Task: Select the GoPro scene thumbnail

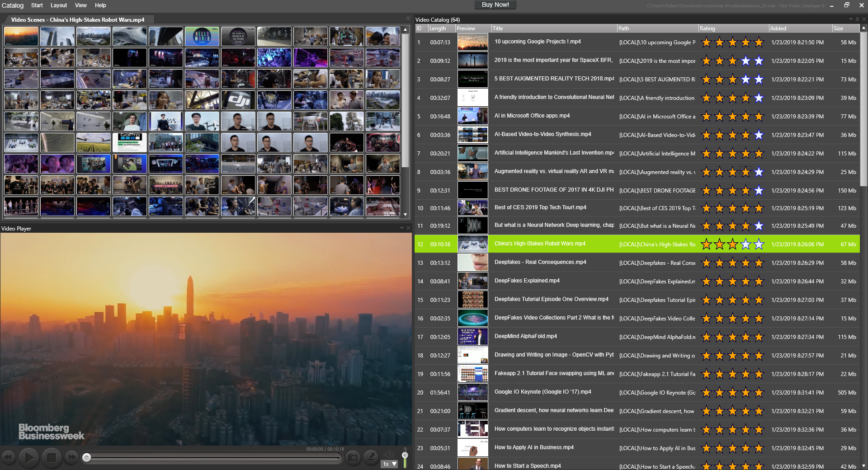Action: click(x=130, y=143)
